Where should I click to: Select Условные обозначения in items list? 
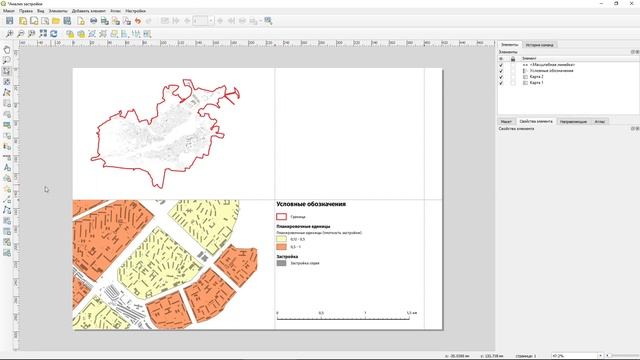551,71
